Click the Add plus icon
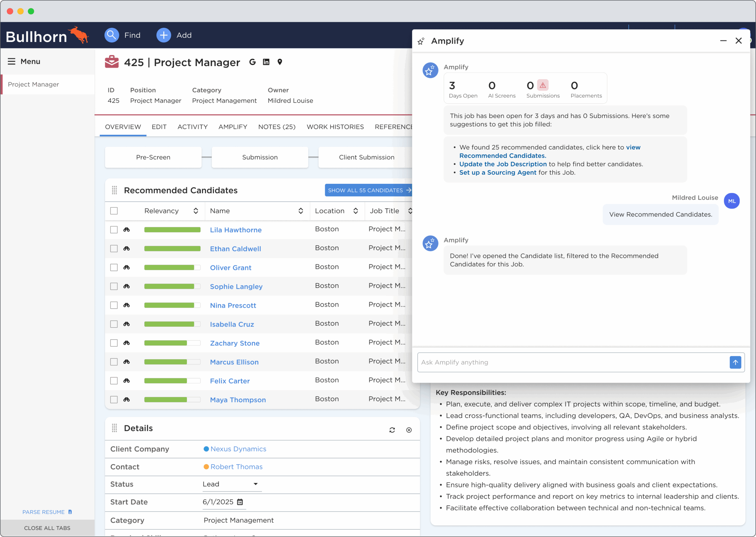756x537 pixels. (x=163, y=35)
